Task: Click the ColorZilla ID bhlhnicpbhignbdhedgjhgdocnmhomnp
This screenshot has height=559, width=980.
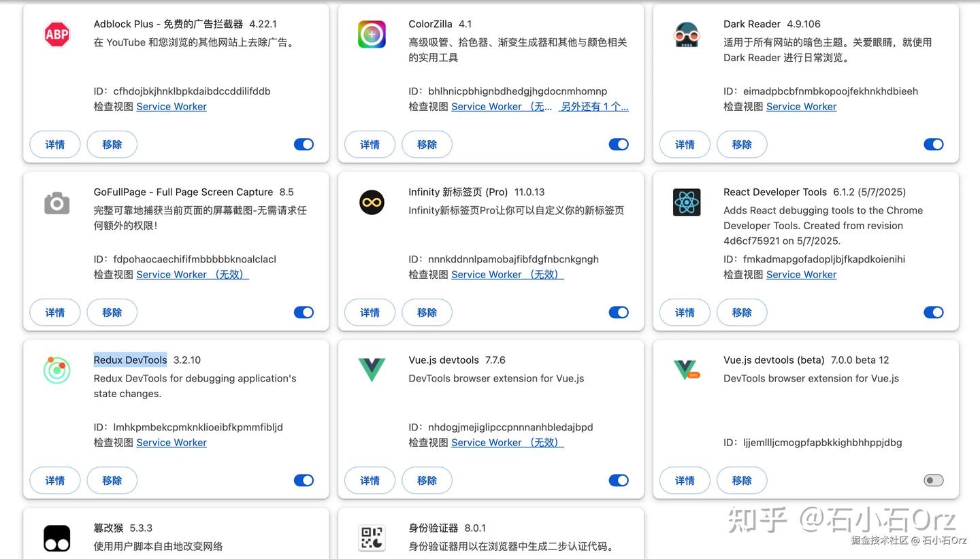Action: click(518, 91)
